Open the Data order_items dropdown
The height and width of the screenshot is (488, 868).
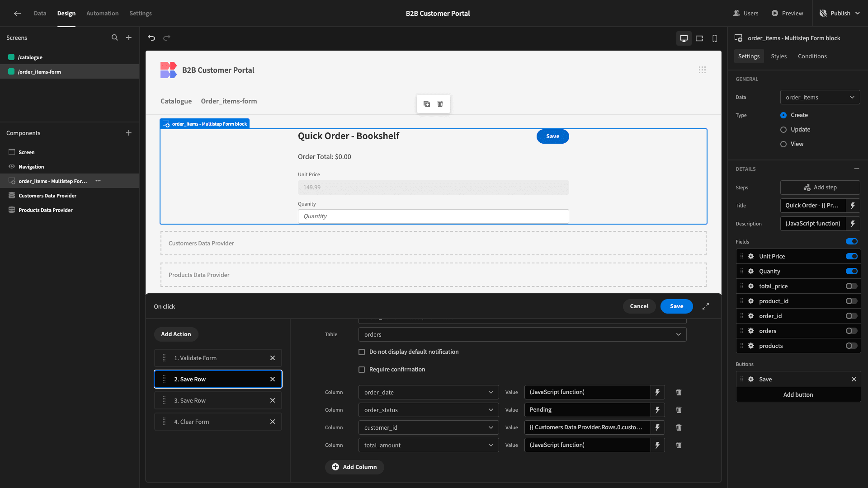coord(820,97)
